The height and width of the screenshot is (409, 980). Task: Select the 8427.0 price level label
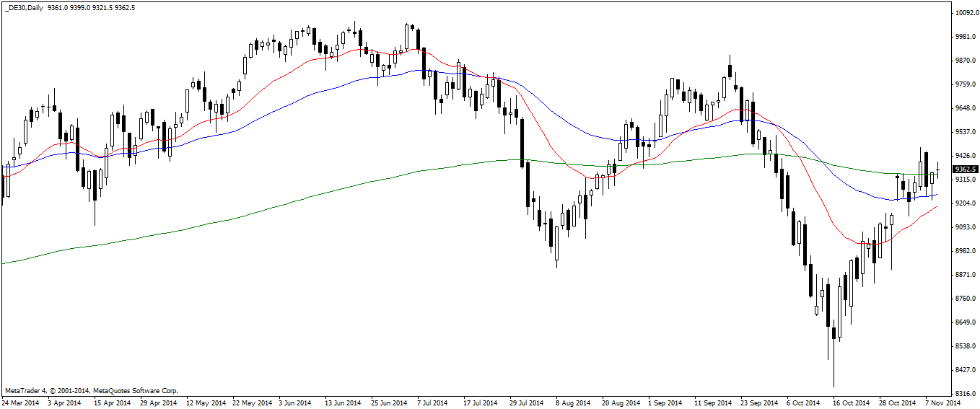[965, 370]
